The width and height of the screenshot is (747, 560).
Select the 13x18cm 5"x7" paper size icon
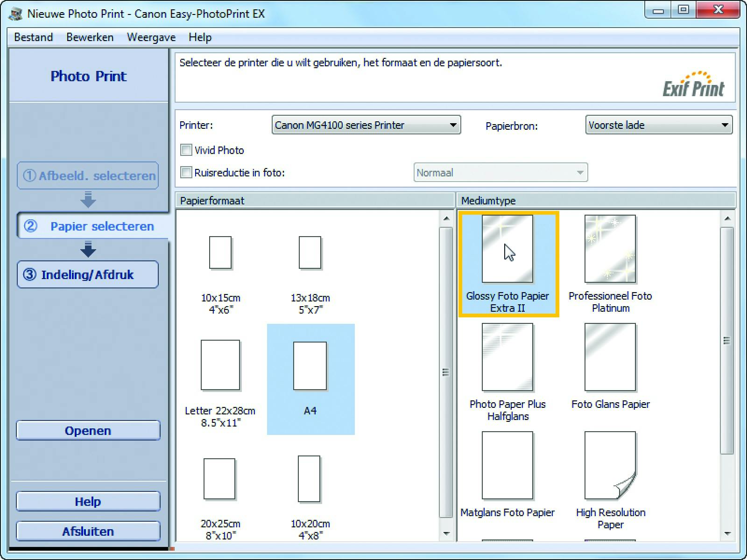pos(310,252)
